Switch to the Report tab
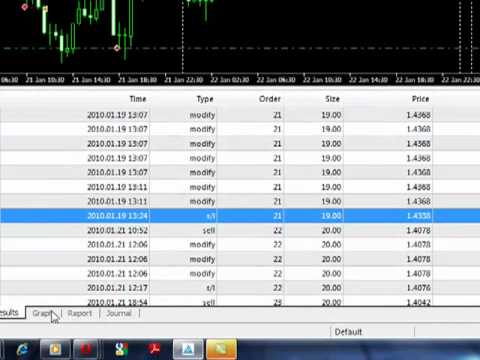The height and width of the screenshot is (360, 480). click(x=80, y=313)
